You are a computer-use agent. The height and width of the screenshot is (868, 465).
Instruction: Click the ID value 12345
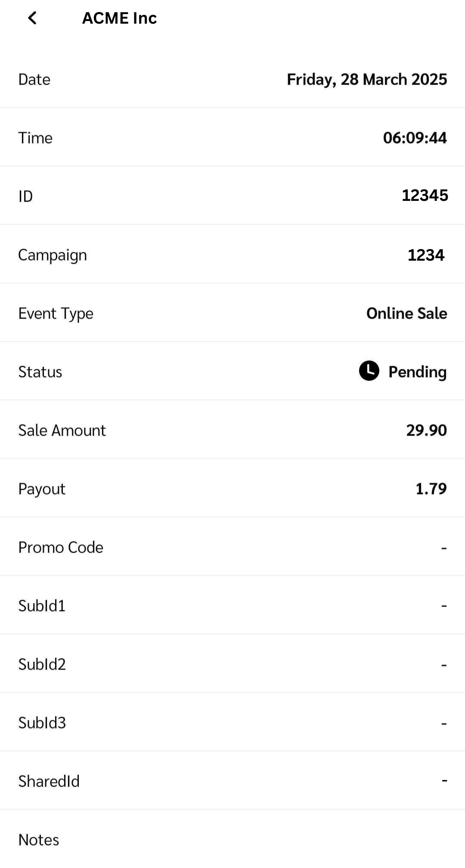425,196
